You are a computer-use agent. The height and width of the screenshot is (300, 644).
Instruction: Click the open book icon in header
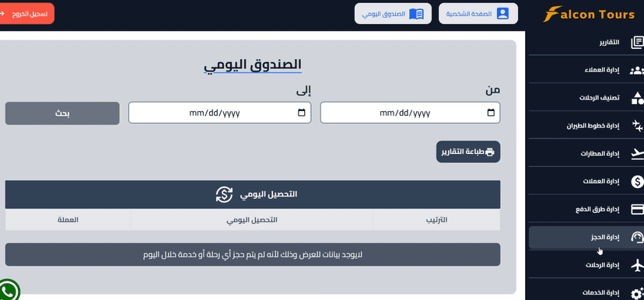coord(416,14)
